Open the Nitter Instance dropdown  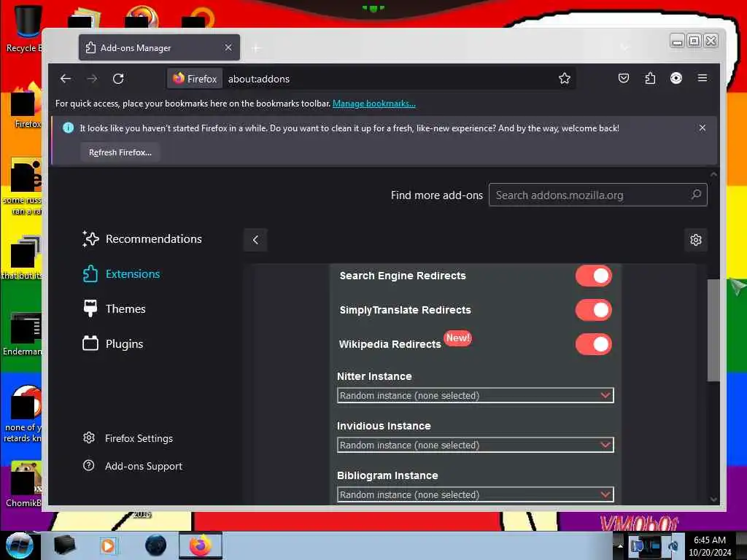(x=475, y=395)
